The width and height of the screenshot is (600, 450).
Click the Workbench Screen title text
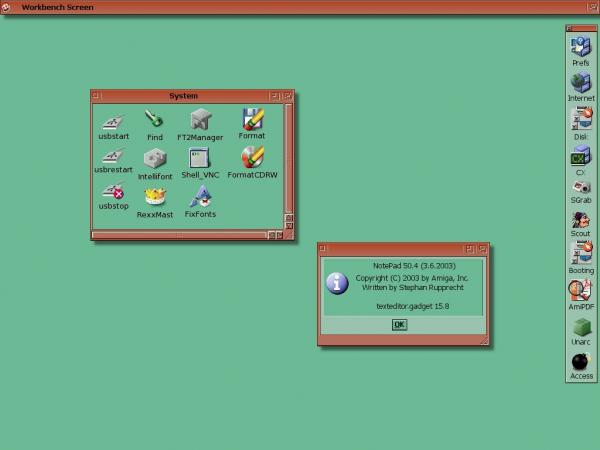[57, 7]
